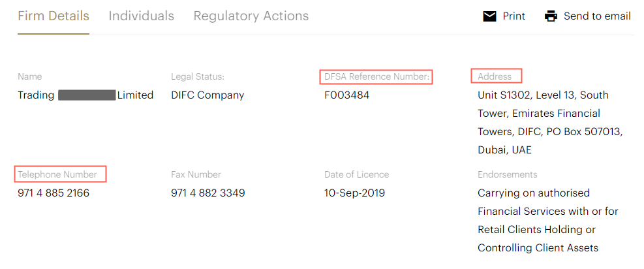644x269 pixels.
Task: Open the Individuals tab
Action: pos(142,16)
